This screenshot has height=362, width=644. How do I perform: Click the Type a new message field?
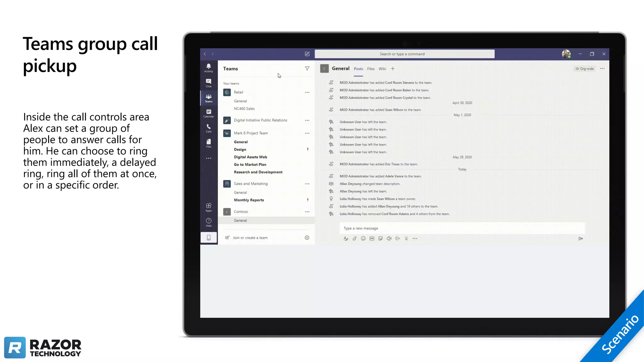462,228
